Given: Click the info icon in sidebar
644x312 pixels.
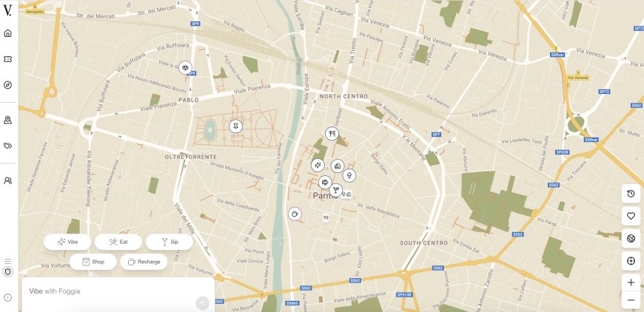Looking at the screenshot, I should (7, 298).
